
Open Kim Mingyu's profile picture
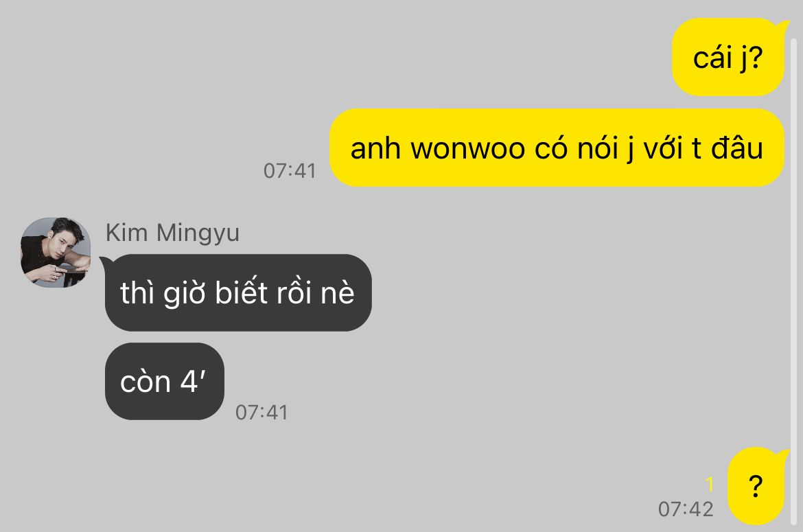(56, 253)
